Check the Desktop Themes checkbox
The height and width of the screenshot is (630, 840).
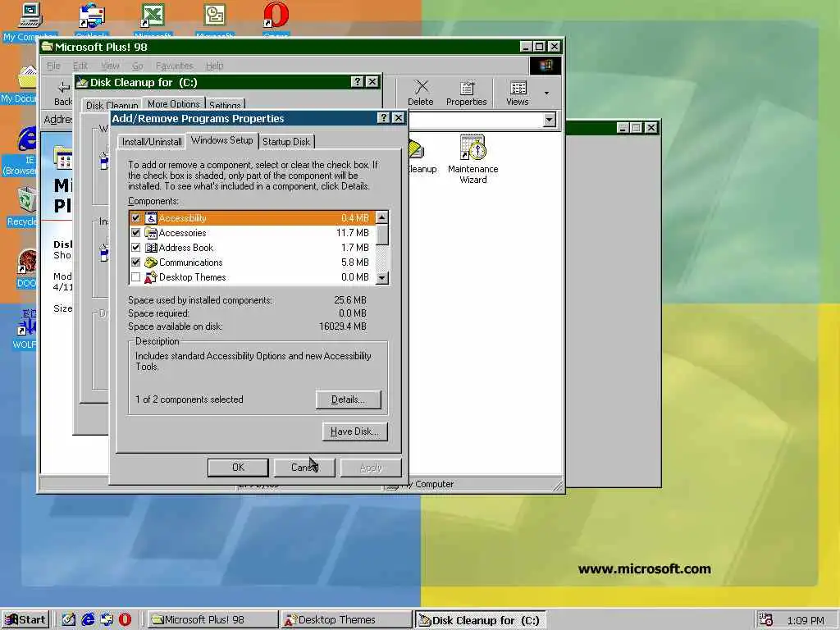pyautogui.click(x=135, y=277)
